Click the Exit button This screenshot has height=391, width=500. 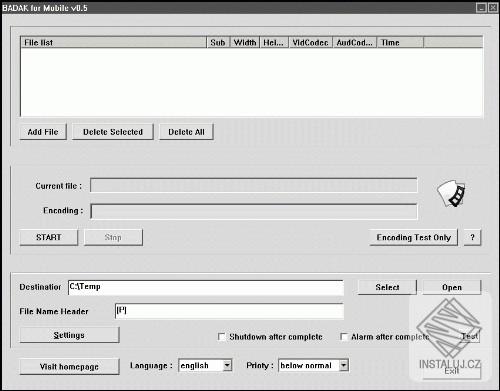(x=452, y=371)
